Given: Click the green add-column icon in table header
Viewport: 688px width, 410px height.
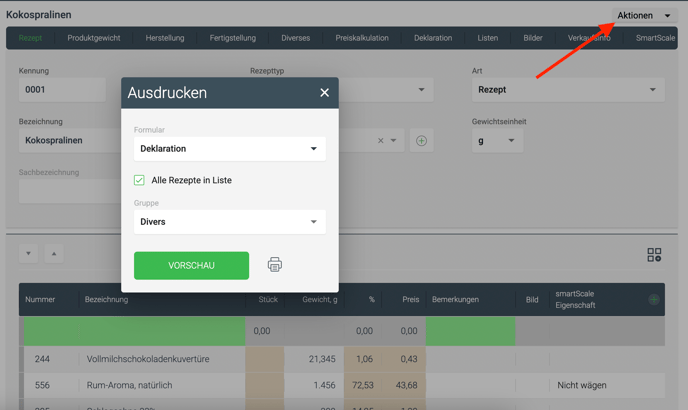Looking at the screenshot, I should click(654, 299).
